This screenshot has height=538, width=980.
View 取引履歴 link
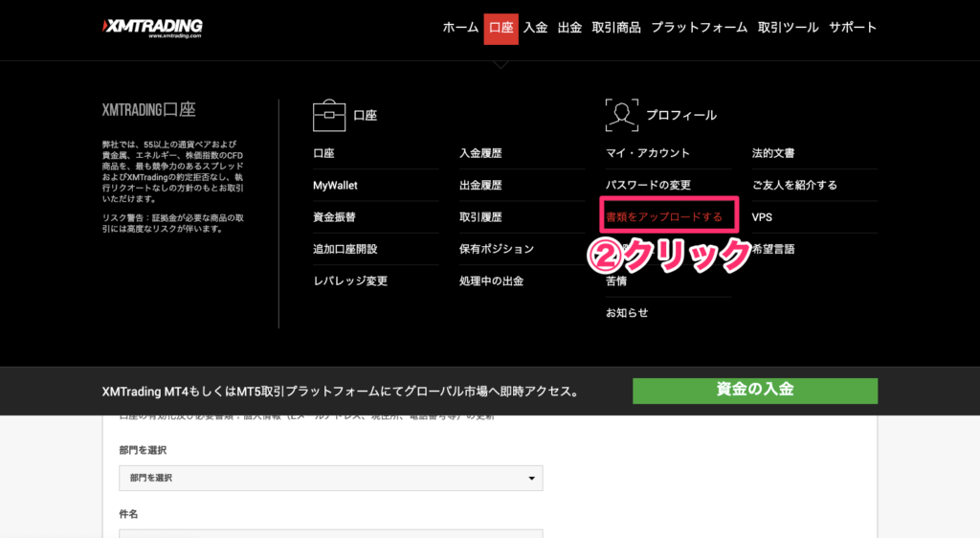click(x=480, y=217)
